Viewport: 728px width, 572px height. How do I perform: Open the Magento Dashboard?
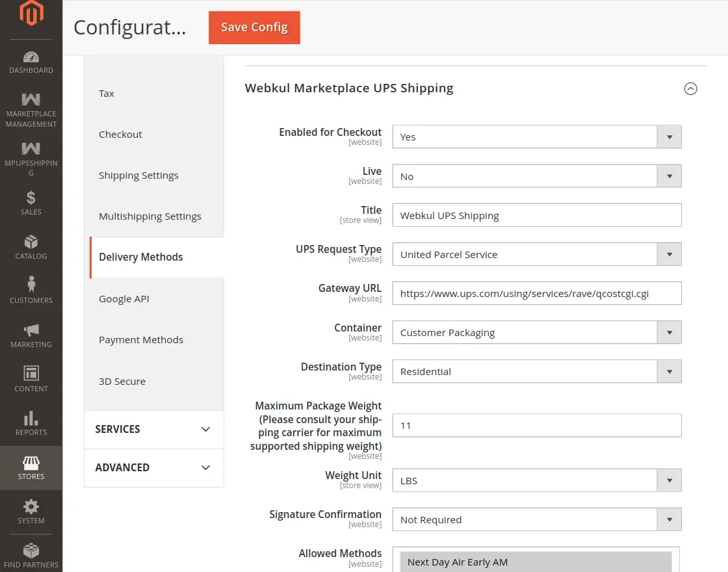[31, 62]
